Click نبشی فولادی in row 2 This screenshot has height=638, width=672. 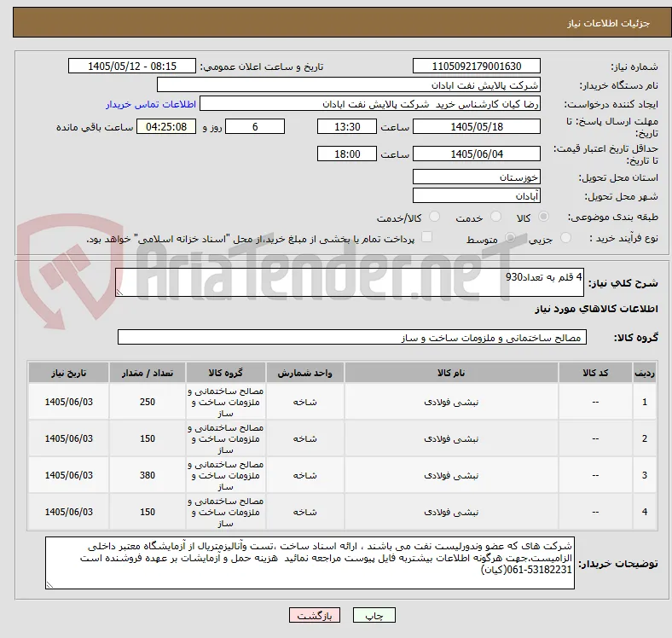(x=451, y=438)
